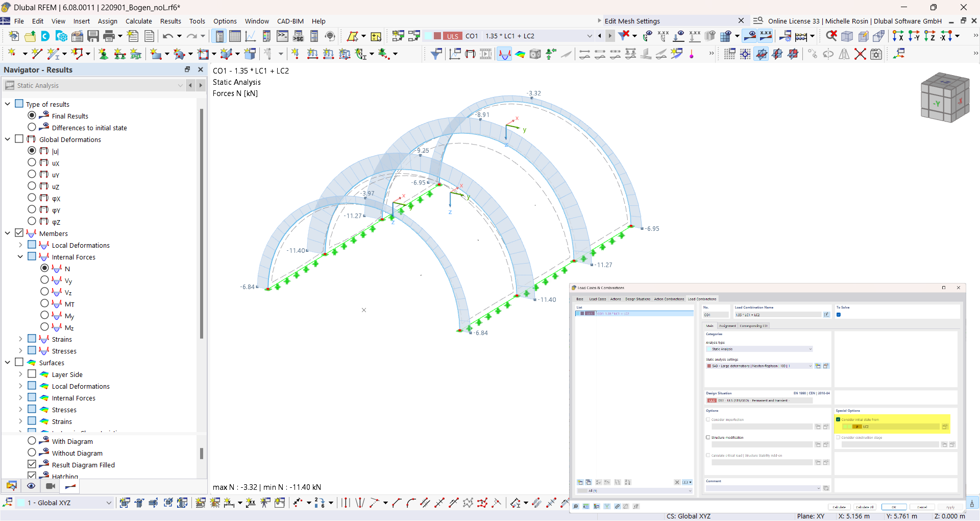The height and width of the screenshot is (521, 980).
Task: Click the red X delete icon in toolbar
Action: (x=860, y=54)
